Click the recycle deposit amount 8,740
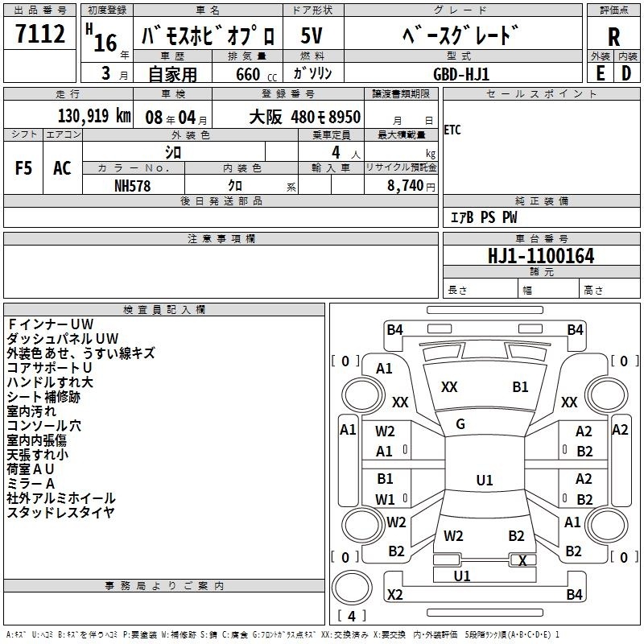The height and width of the screenshot is (644, 644). tap(411, 185)
